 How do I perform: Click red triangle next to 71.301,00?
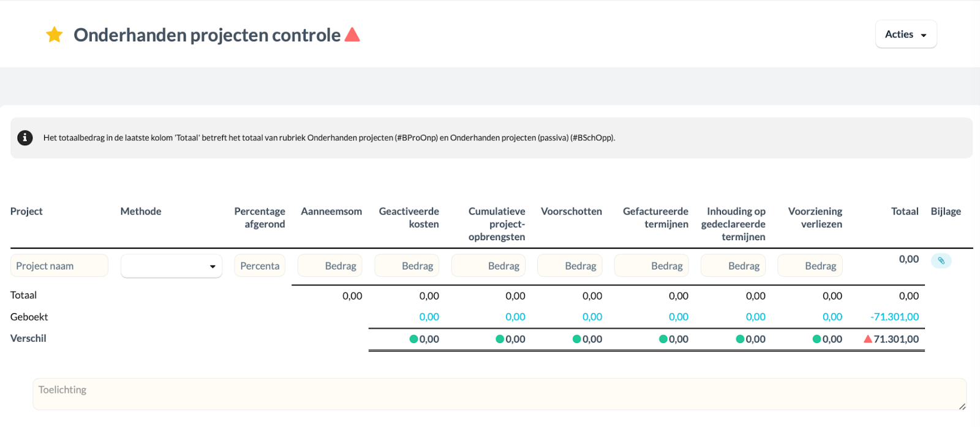(x=868, y=339)
